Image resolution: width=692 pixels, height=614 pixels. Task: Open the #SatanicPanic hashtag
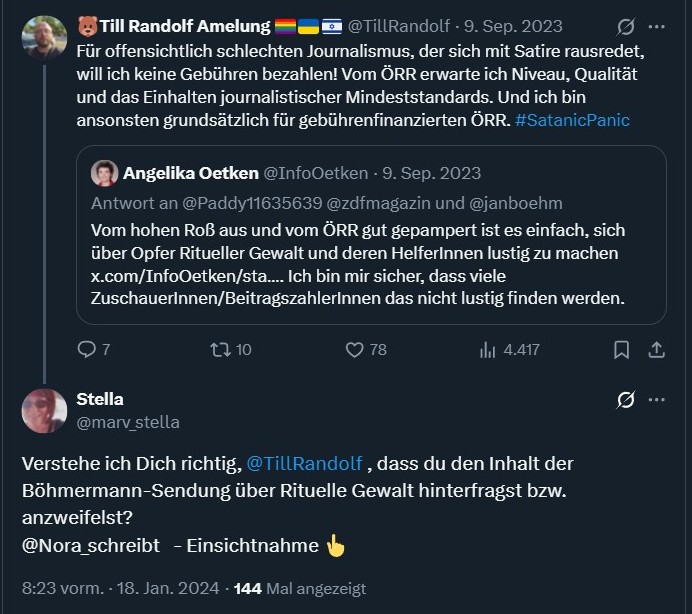(571, 120)
